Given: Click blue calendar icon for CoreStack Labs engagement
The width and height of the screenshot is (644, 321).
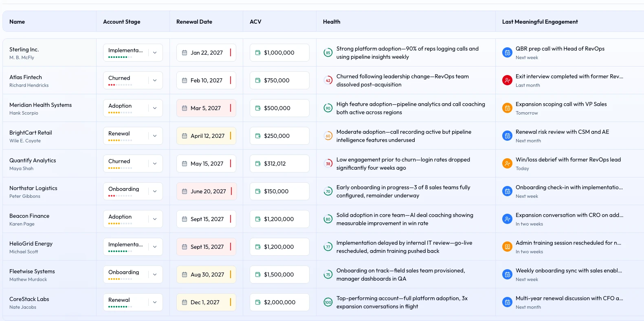Looking at the screenshot, I should 507,302.
